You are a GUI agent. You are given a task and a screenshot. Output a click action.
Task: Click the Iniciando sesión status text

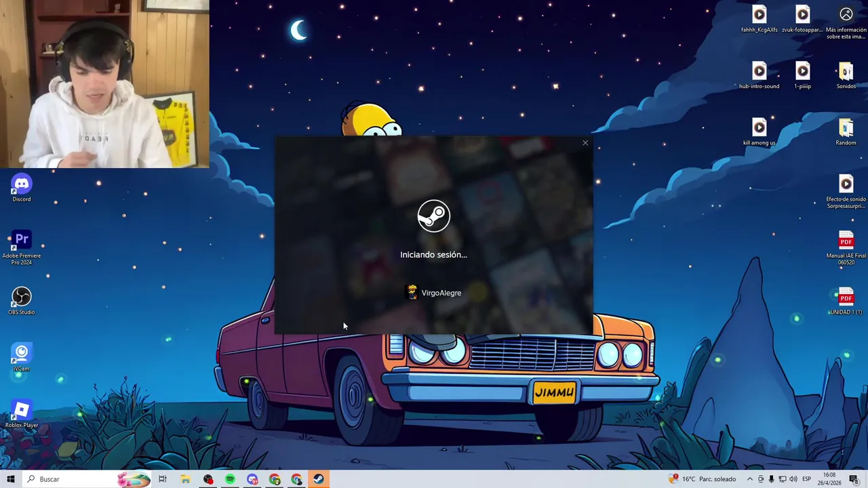433,255
